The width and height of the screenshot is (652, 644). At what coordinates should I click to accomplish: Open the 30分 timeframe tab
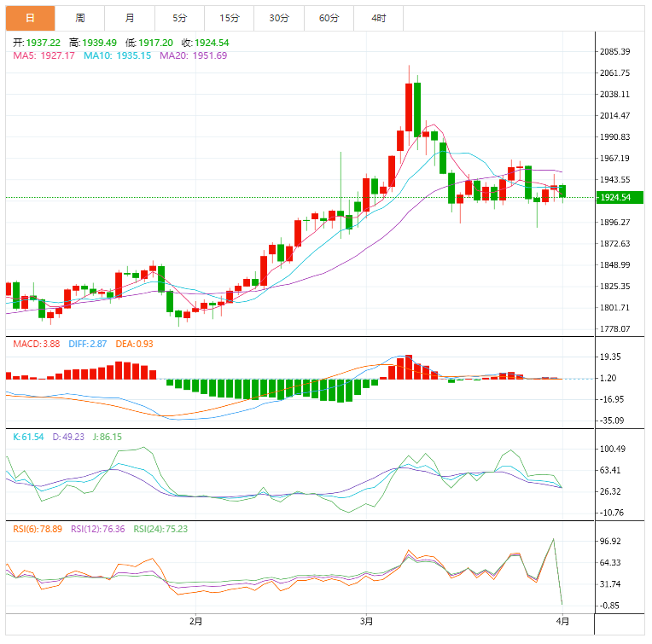point(279,18)
